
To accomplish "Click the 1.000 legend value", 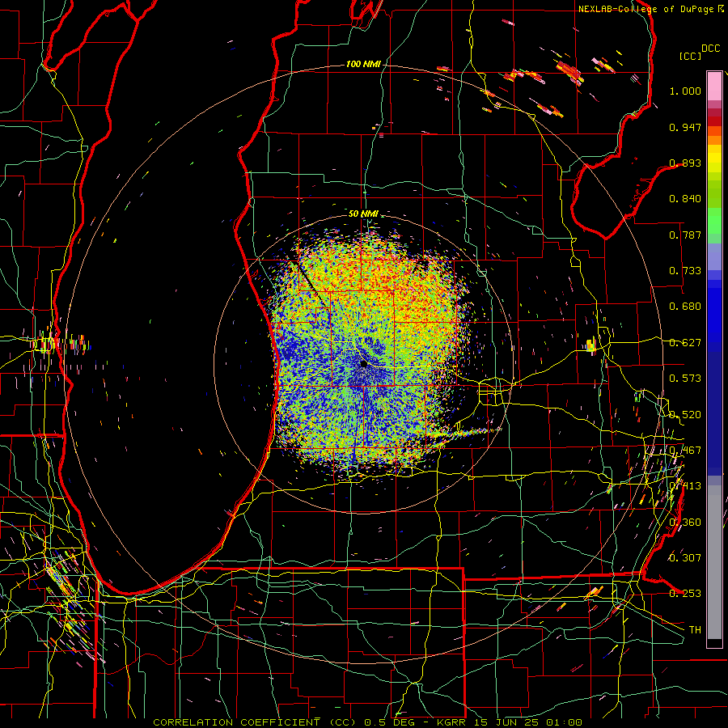I will pos(685,91).
